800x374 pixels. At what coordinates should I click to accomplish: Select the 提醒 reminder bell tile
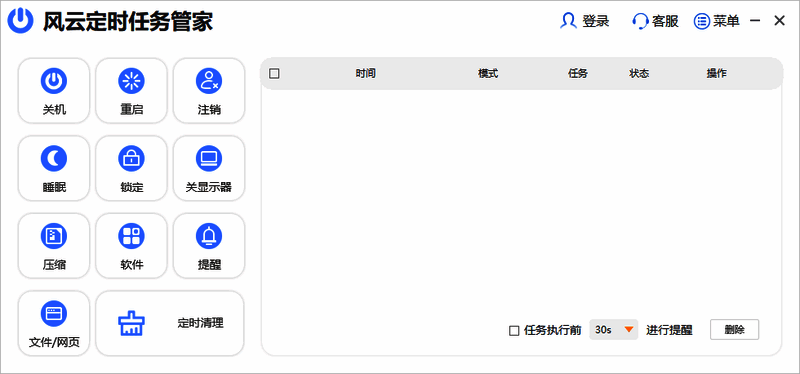(209, 245)
